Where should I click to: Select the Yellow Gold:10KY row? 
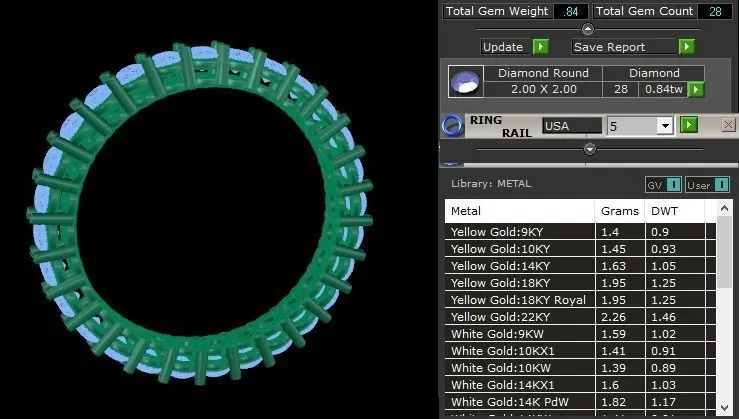(580, 249)
